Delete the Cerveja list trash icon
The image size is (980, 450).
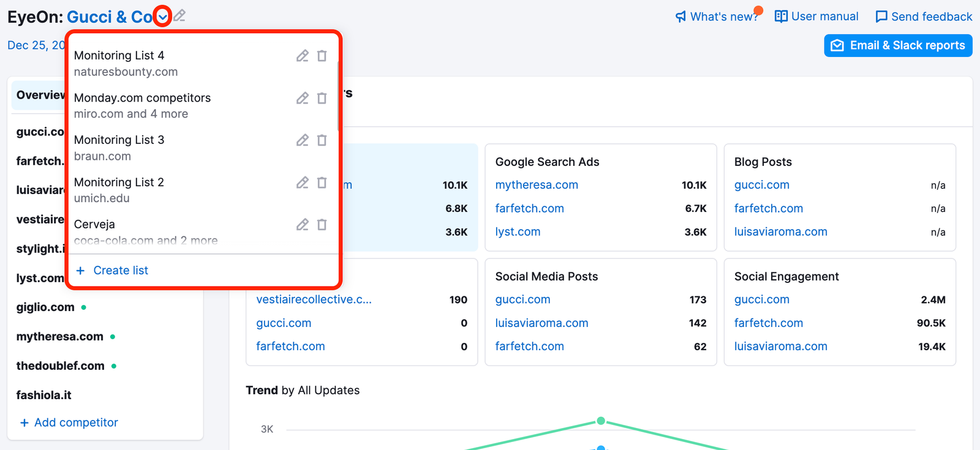click(x=322, y=225)
